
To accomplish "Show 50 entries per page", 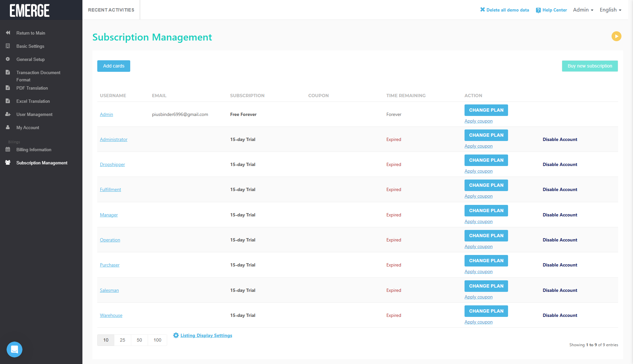I will (139, 340).
